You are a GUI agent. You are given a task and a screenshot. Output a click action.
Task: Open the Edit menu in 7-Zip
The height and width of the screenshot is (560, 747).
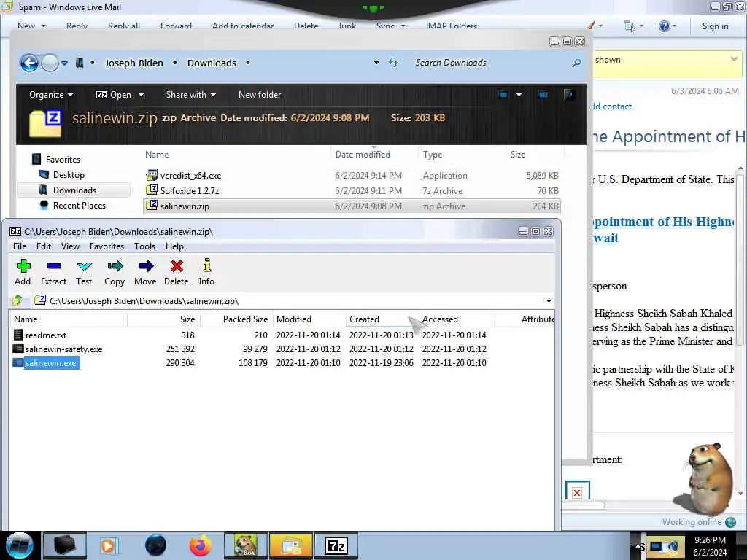pos(43,246)
